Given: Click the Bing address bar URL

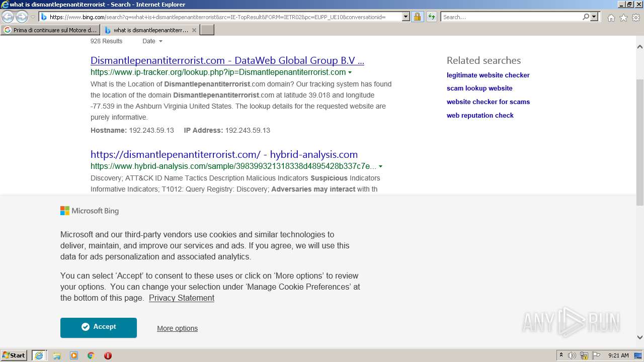Looking at the screenshot, I should point(217,17).
